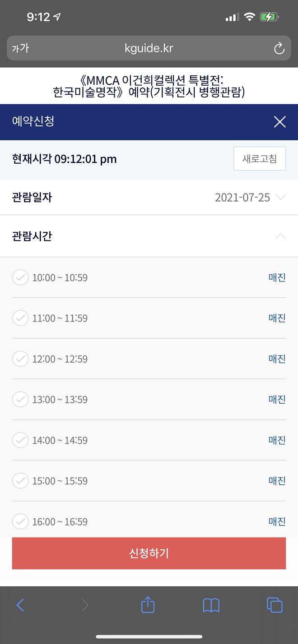The image size is (298, 644).
Task: Tap the Safari forward arrow
Action: (85, 605)
